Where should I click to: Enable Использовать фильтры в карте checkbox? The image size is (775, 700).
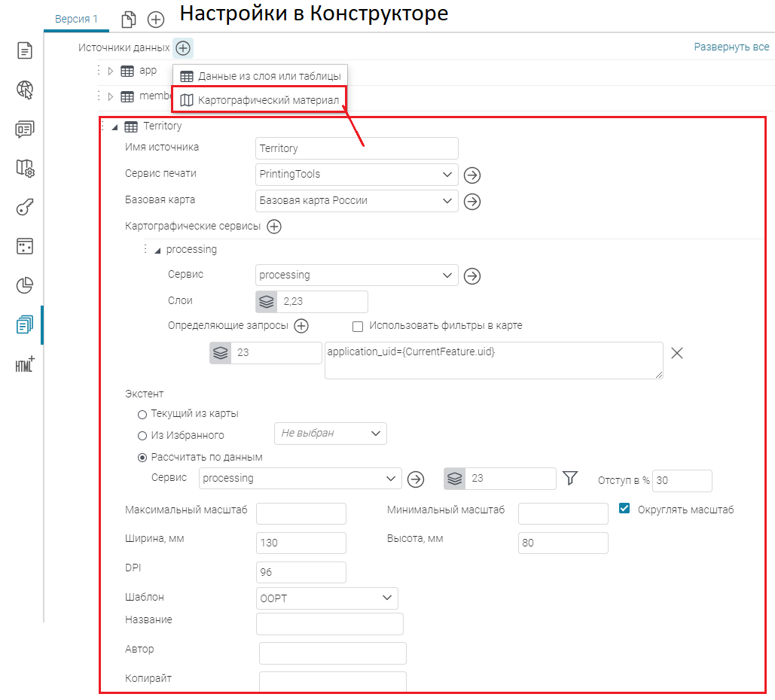point(358,326)
